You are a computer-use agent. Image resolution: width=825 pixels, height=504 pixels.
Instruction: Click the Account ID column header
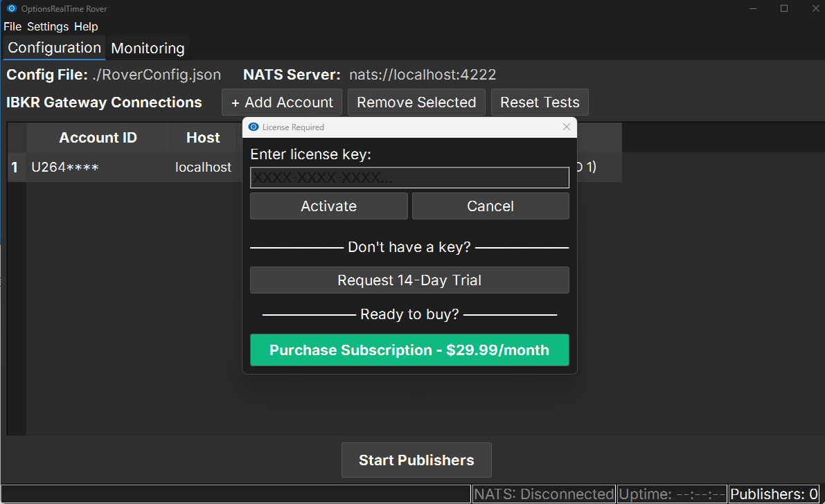98,138
